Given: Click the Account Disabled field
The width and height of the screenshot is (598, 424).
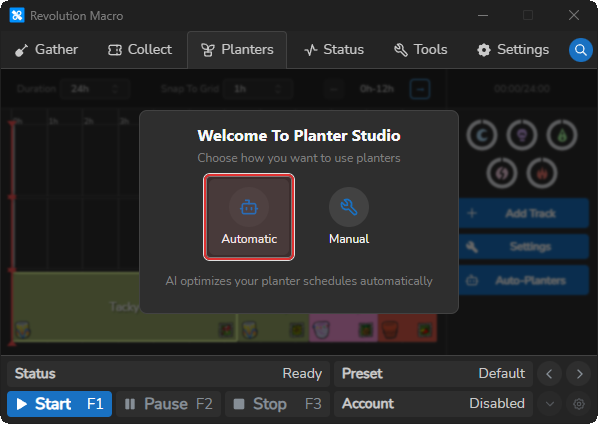Looking at the screenshot, I should tap(433, 404).
